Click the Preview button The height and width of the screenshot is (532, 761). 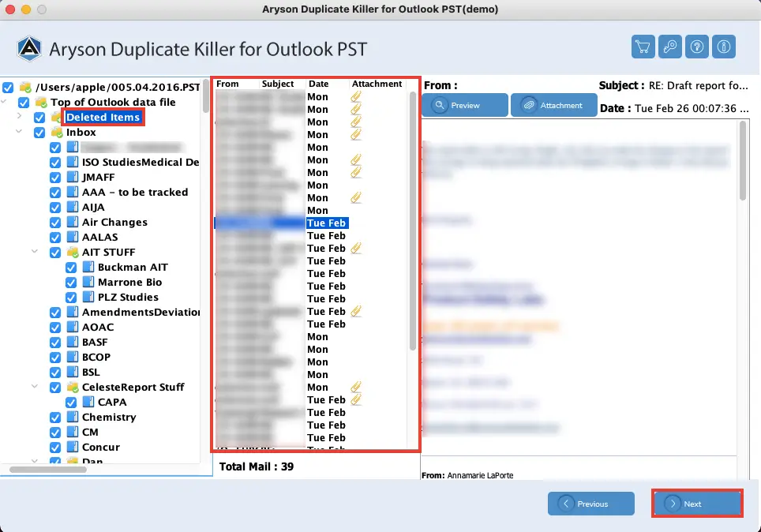click(x=465, y=105)
